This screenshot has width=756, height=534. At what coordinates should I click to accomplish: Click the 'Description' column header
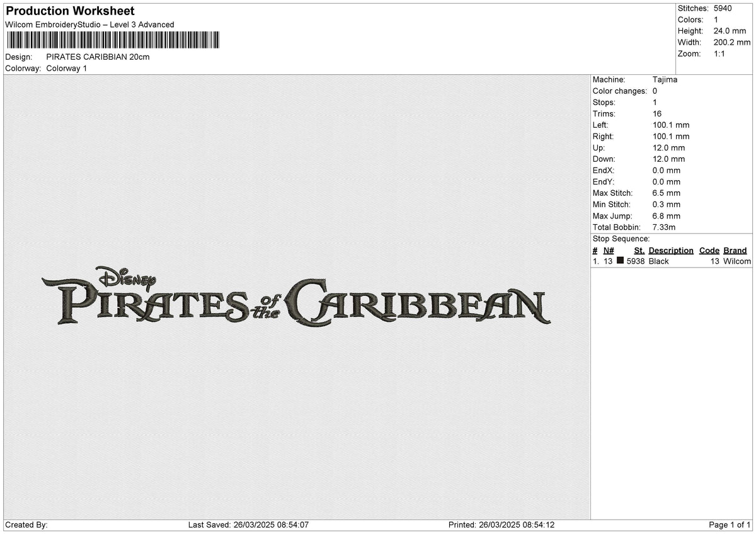(671, 250)
